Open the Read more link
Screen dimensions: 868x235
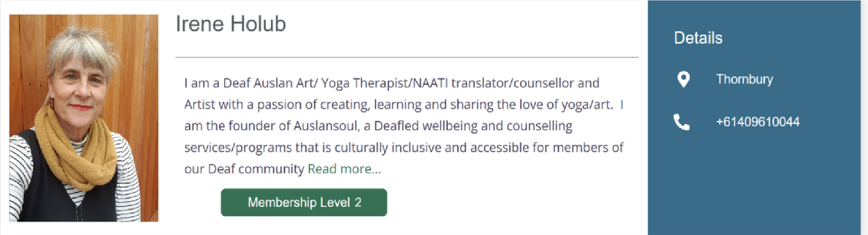click(x=344, y=169)
